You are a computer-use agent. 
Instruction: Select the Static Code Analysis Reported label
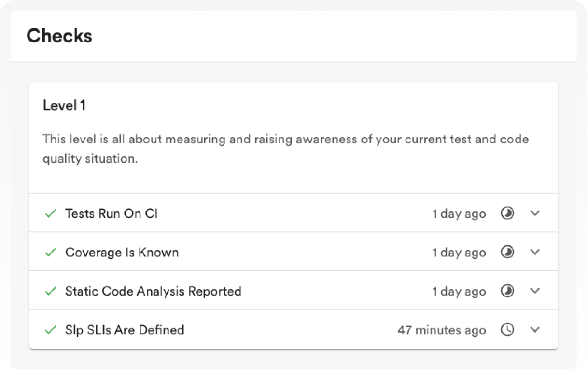click(x=153, y=291)
